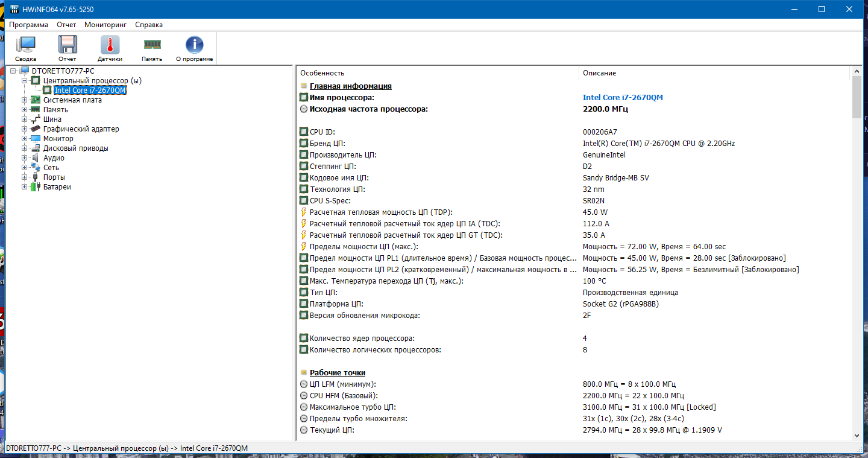868x458 pixels.
Task: Select Версия обновления микрокода row
Action: 574,316
